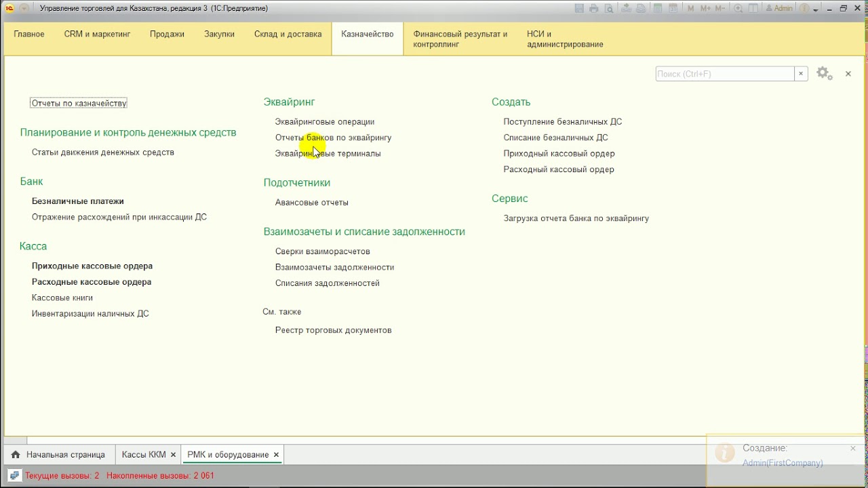Open Безналичные платежи link
868x488 pixels.
[x=78, y=201]
